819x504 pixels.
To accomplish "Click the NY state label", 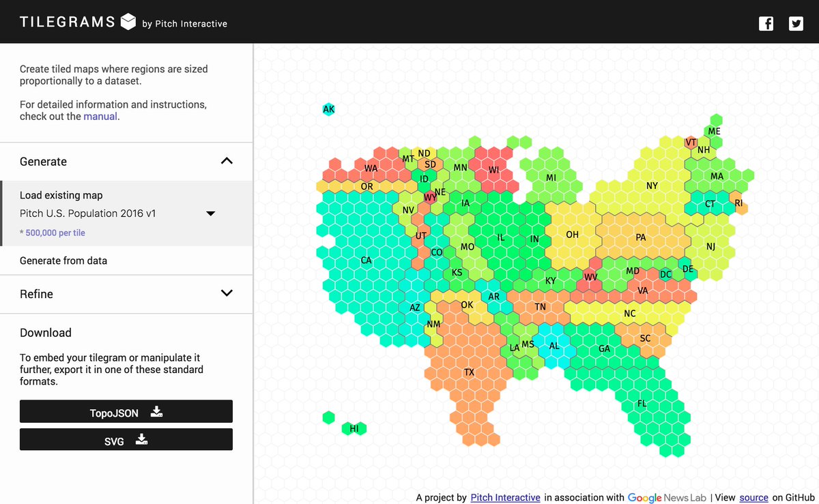I will pyautogui.click(x=652, y=186).
